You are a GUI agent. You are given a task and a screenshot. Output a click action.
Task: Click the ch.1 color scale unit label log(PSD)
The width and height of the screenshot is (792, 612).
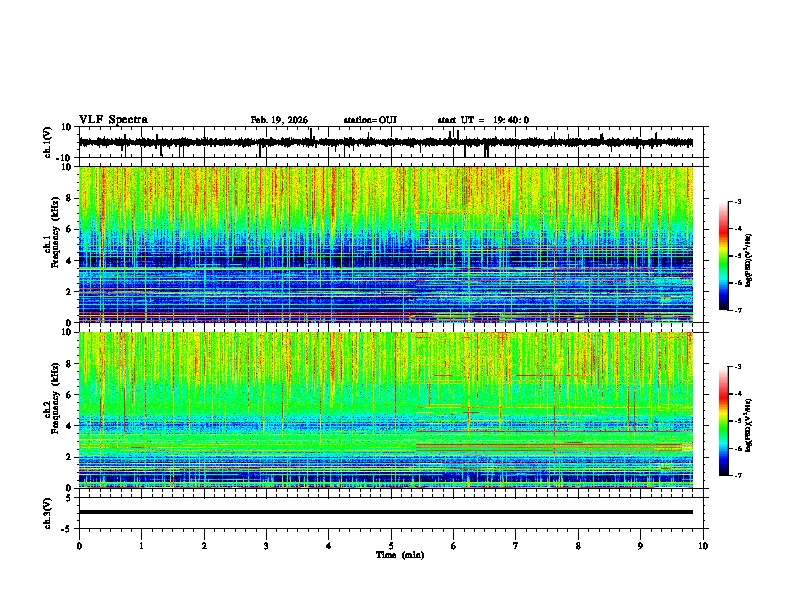coord(749,261)
